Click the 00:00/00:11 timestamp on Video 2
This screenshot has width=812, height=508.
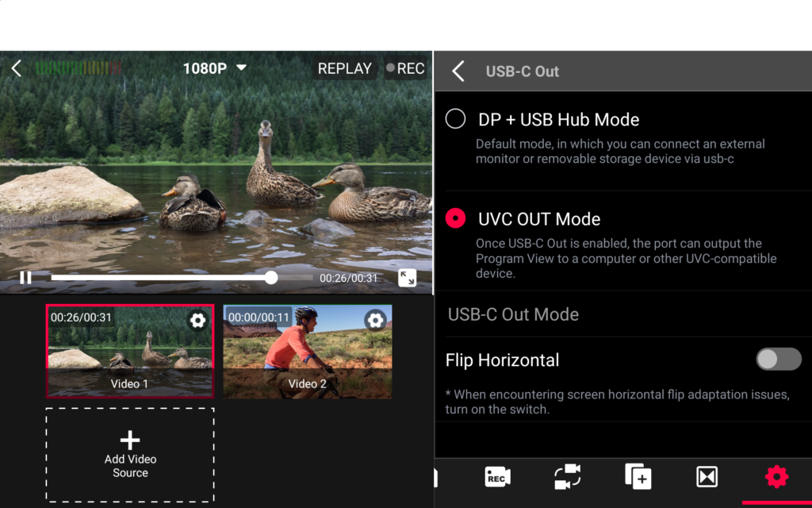(x=259, y=317)
